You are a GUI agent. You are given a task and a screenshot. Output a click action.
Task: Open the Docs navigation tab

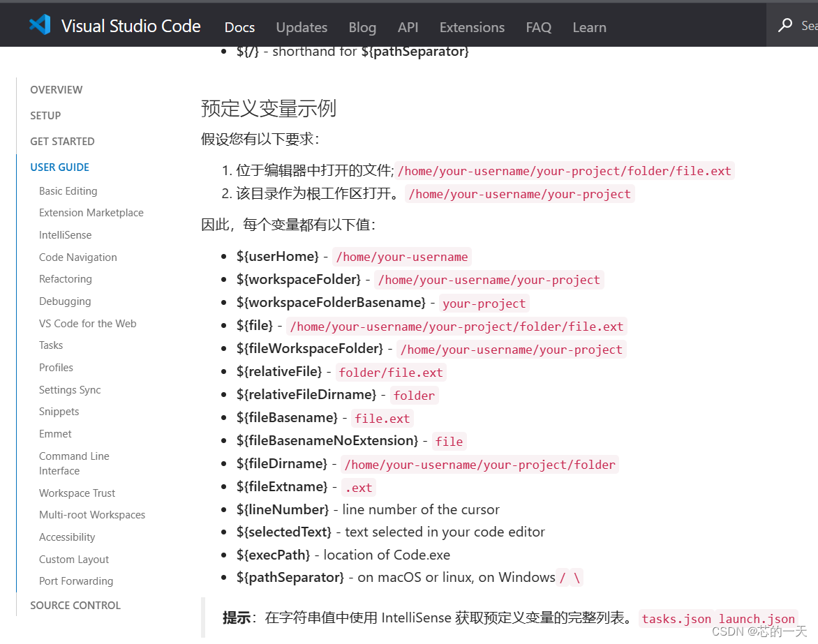tap(239, 27)
